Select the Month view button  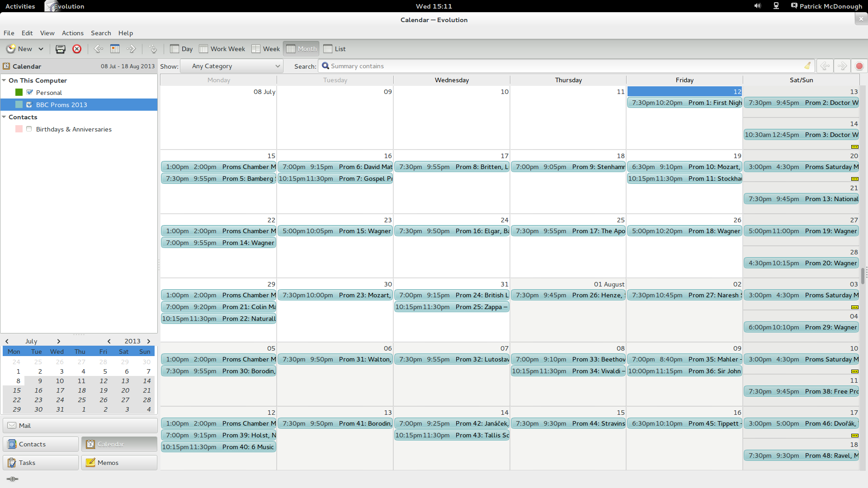coord(302,49)
